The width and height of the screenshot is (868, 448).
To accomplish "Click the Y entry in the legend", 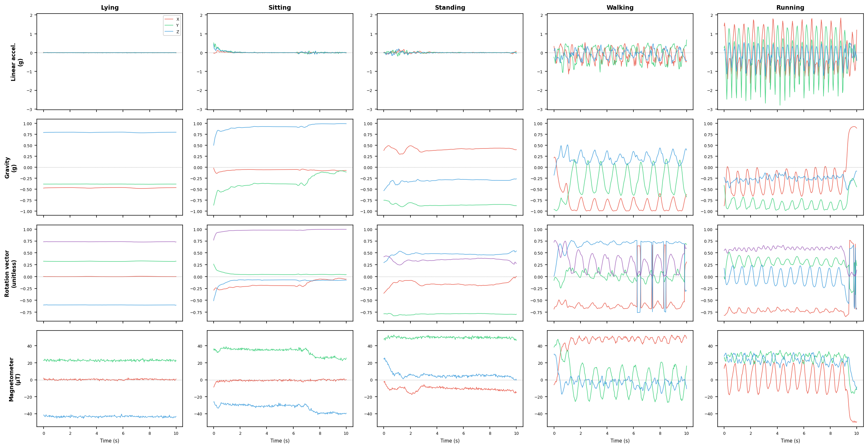I will [172, 25].
